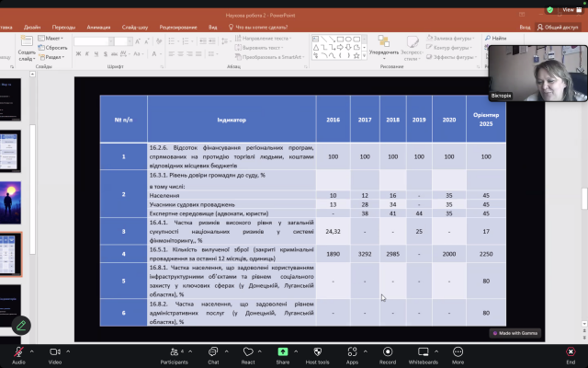The image size is (588, 368).
Task: Click the green Share screen icon
Action: pos(283,351)
